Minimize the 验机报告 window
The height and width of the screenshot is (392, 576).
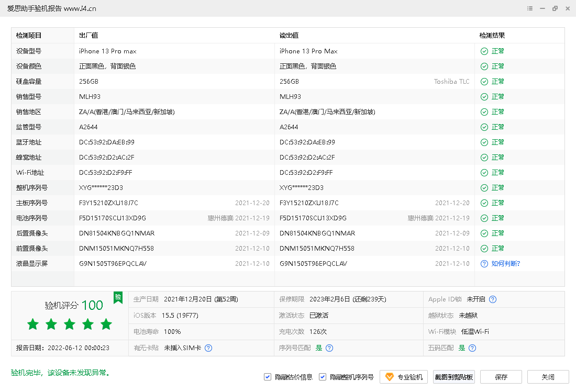(542, 8)
